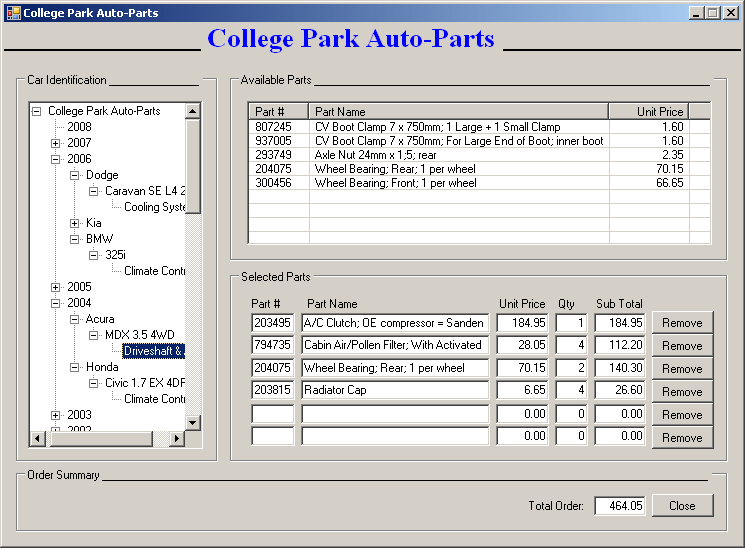Select part 807245 in Available Parts
The width and height of the screenshot is (745, 548).
tap(479, 127)
